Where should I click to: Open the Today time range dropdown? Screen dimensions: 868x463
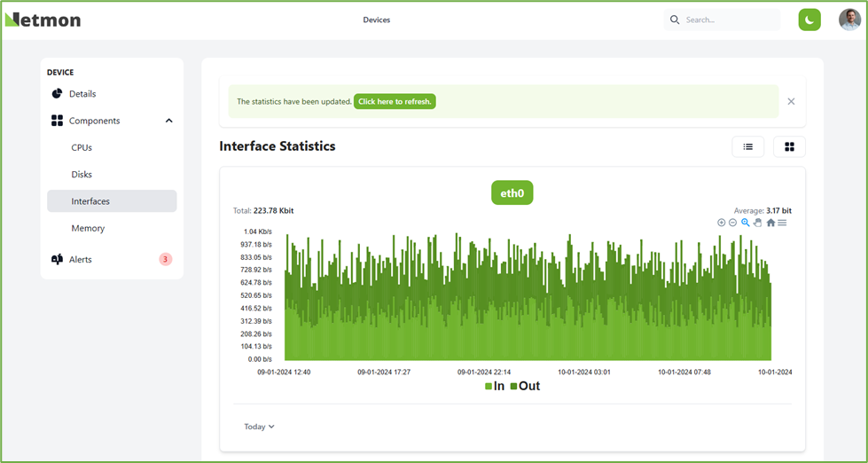click(x=260, y=427)
